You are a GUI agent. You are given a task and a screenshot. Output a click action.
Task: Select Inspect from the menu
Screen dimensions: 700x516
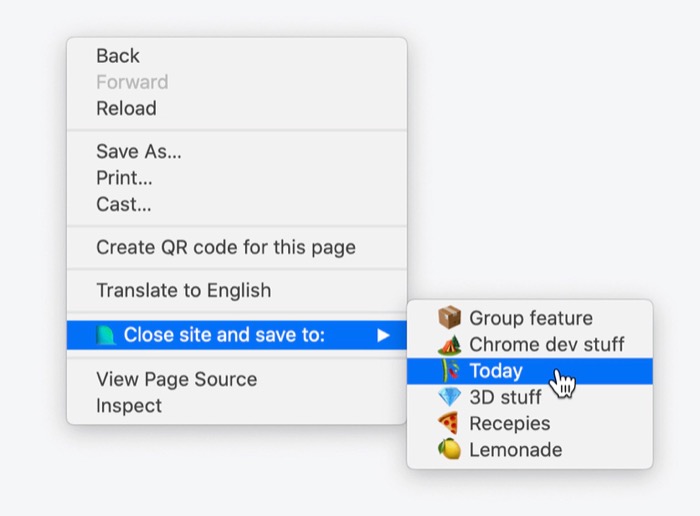pyautogui.click(x=237, y=405)
